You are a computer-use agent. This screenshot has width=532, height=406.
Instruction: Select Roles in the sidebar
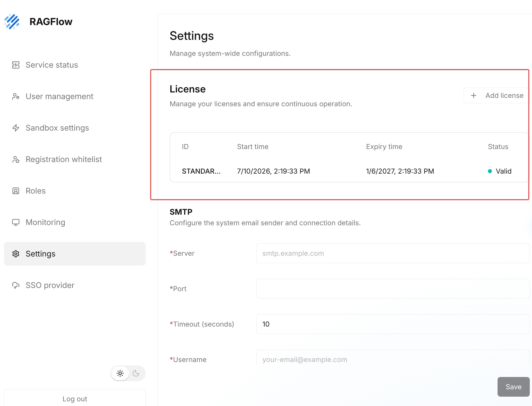75,191
